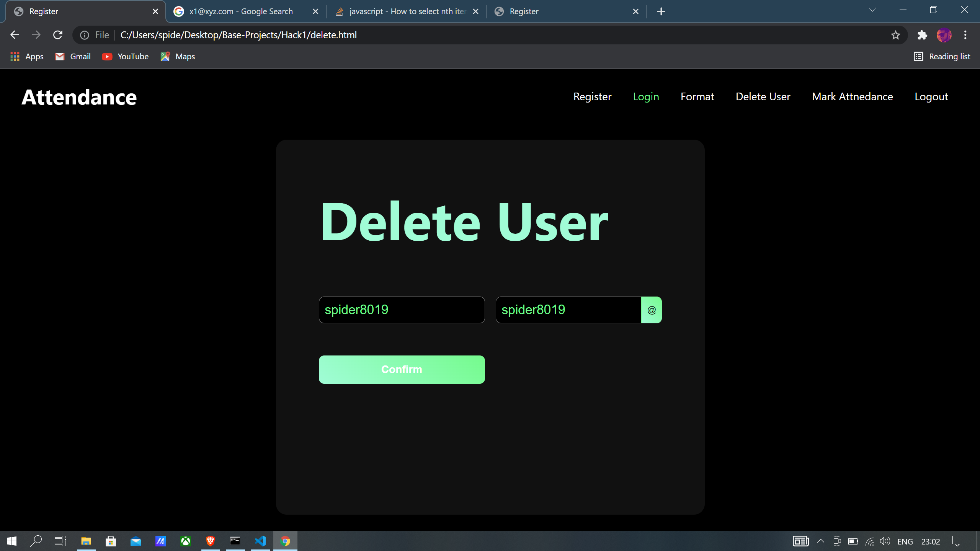This screenshot has height=551, width=980.
Task: Open Chrome three-dot menu
Action: (x=965, y=35)
